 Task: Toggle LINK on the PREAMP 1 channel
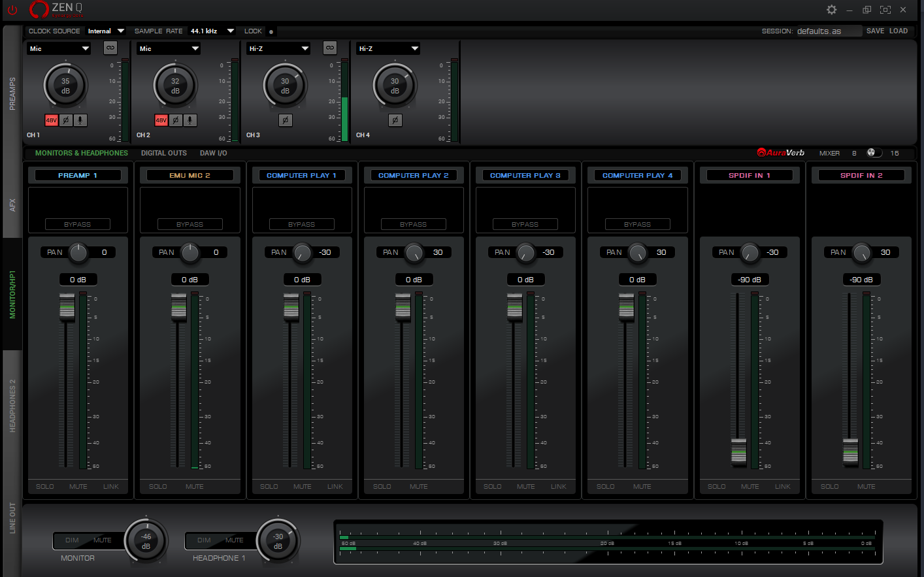point(111,487)
